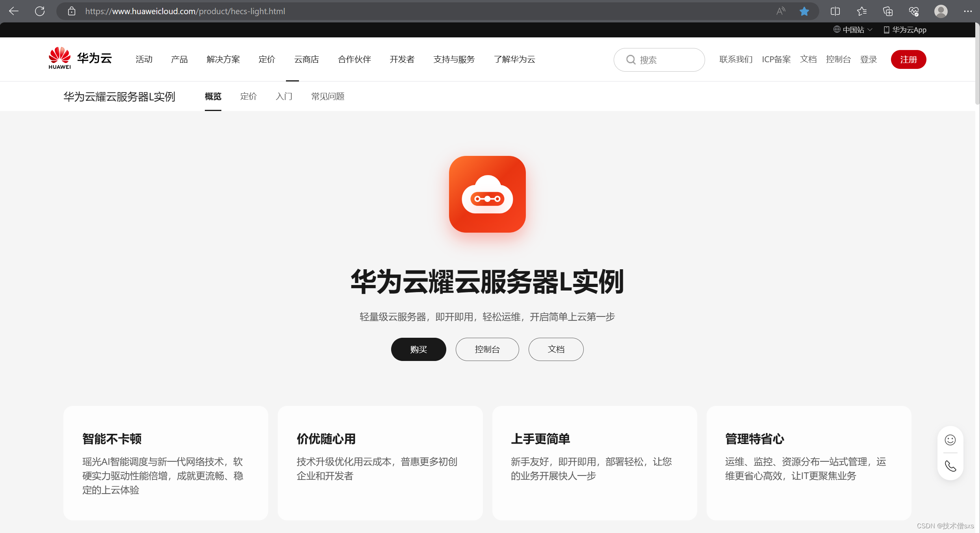Image resolution: width=980 pixels, height=533 pixels.
Task: Go back with the browser back arrow
Action: coord(14,11)
